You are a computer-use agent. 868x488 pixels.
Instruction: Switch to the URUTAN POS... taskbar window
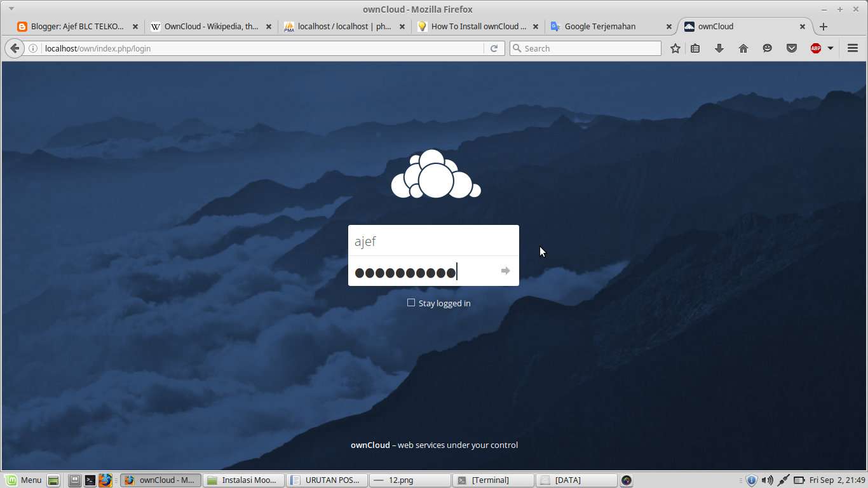327,480
